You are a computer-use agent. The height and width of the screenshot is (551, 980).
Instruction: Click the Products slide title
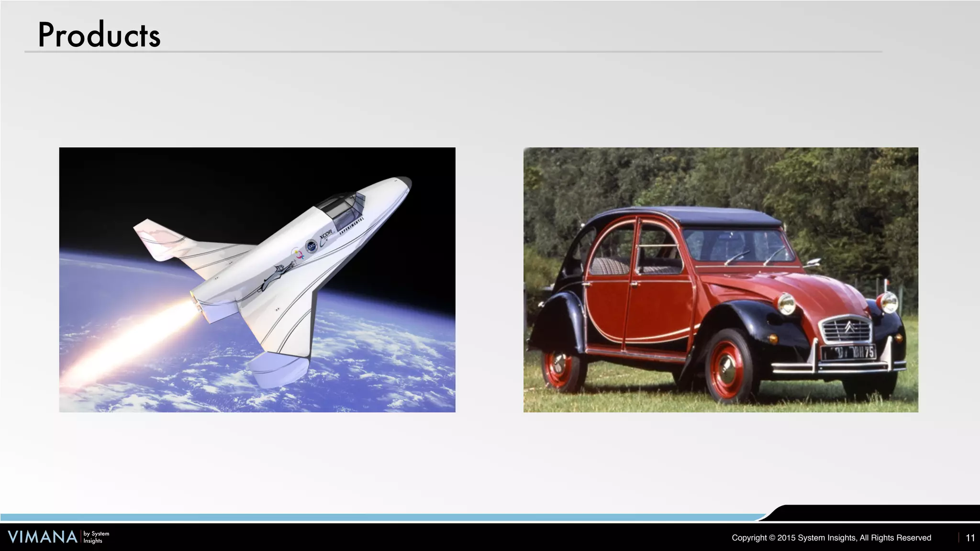point(99,35)
